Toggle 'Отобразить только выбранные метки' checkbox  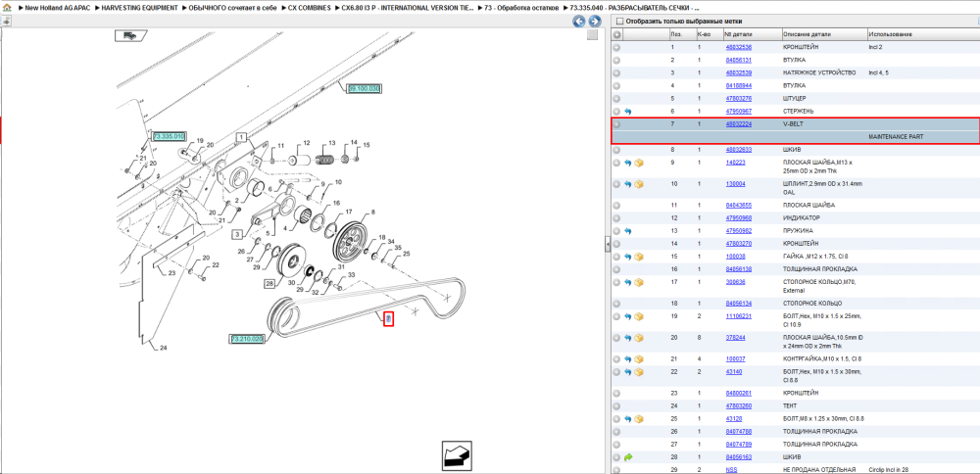(619, 22)
